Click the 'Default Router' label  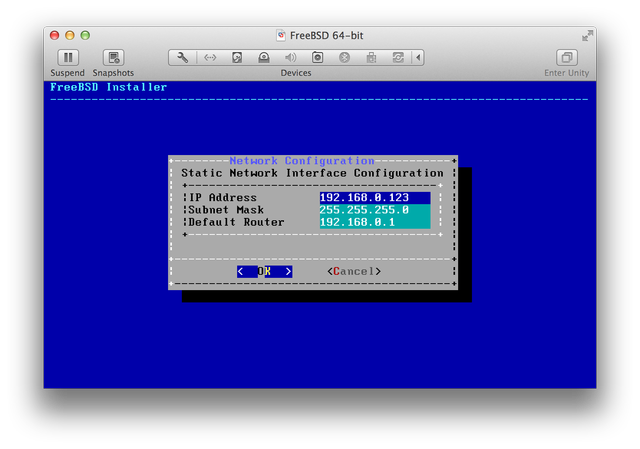coord(236,222)
